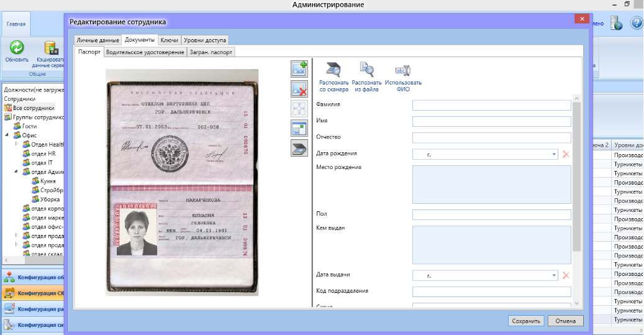
Task: Switch to 'Уровни доступа' tab
Action: 205,40
